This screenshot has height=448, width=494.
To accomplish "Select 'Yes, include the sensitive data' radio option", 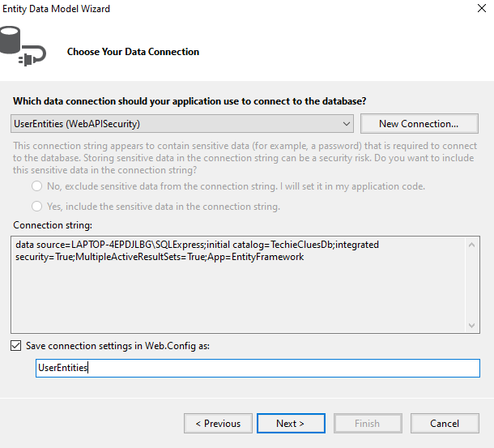I will [37, 207].
